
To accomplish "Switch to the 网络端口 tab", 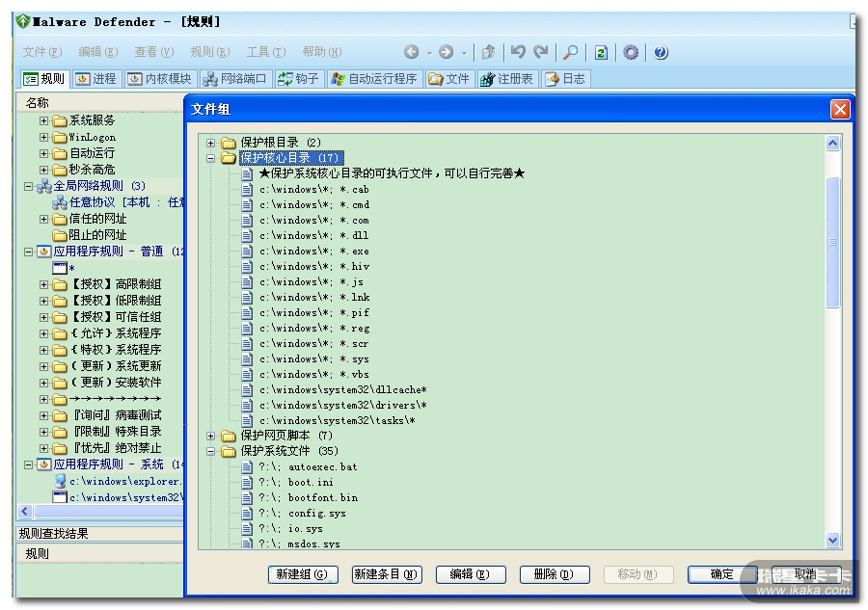I will pyautogui.click(x=234, y=79).
